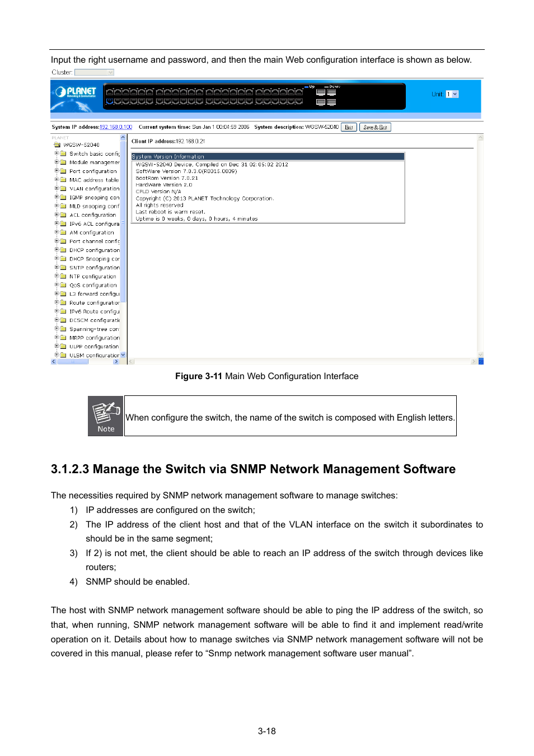Click the Switch basic config folder icon
Image resolution: width=534 pixels, height=756 pixels.
click(x=63, y=153)
